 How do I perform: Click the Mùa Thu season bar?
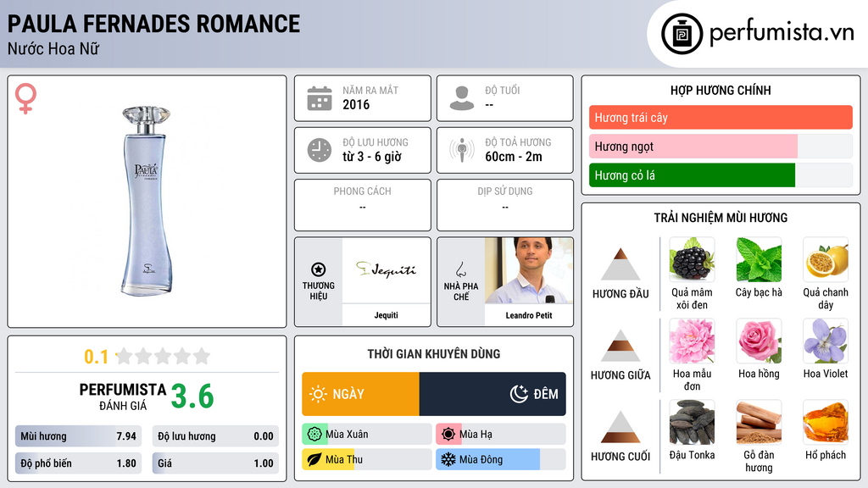366,460
